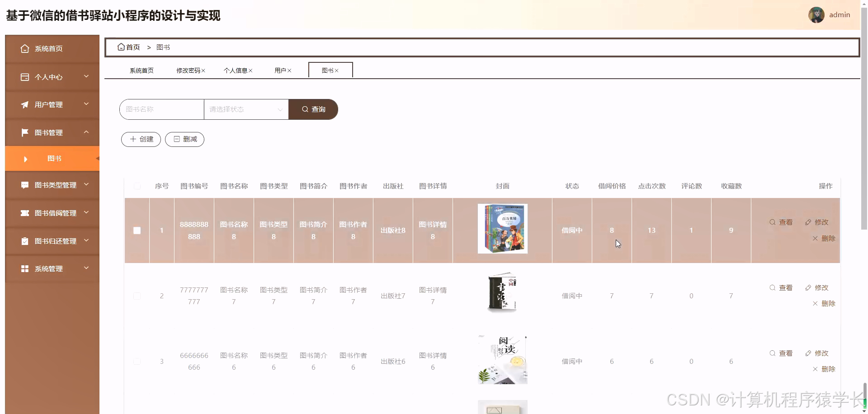Expand the 用户管理 menu chevron

pos(86,104)
